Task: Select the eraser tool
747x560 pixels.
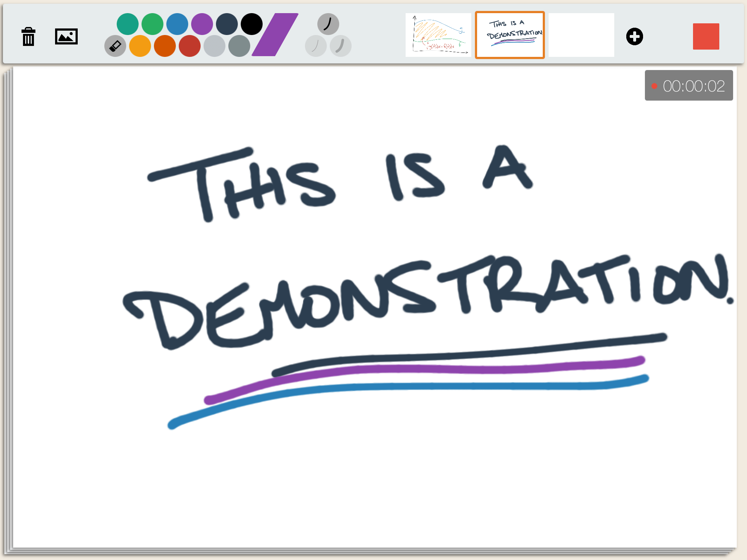Action: [115, 46]
